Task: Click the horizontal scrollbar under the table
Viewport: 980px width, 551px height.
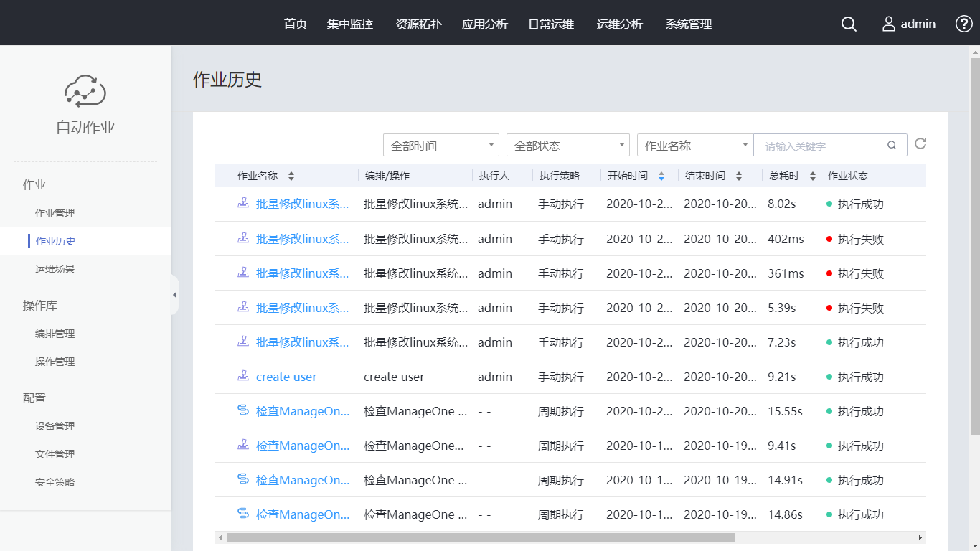Action: (x=481, y=537)
